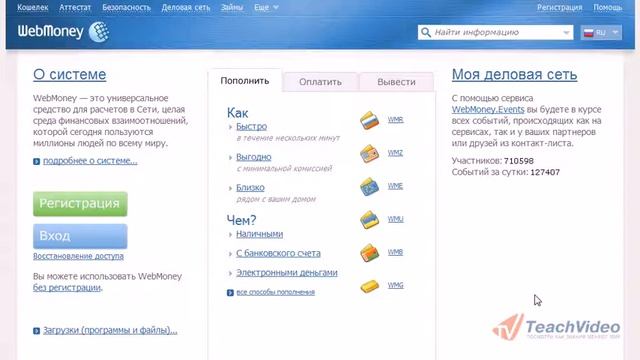
Task: Open the Займы menu item
Action: click(232, 7)
